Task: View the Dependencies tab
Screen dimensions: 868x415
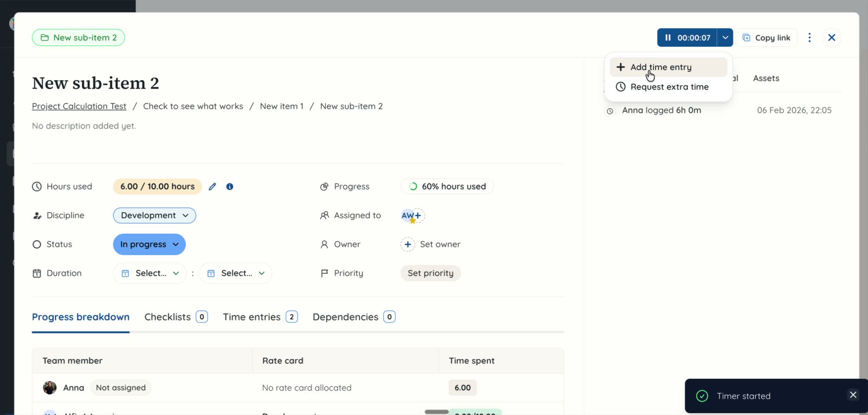Action: 354,317
